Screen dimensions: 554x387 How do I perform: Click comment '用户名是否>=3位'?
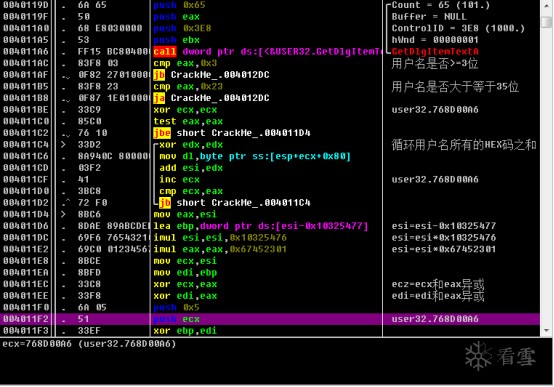point(435,63)
